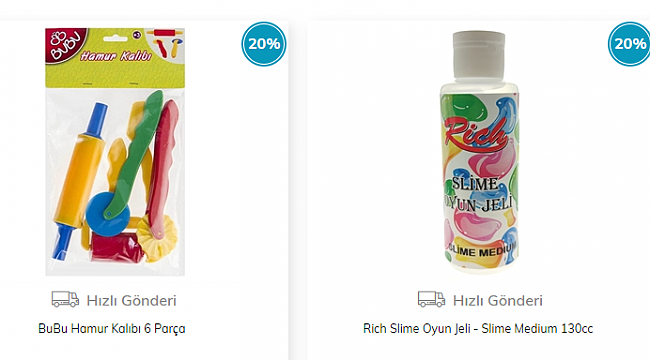
Task: Click the SLIME OYUN JELİ label text
Action: [478, 194]
